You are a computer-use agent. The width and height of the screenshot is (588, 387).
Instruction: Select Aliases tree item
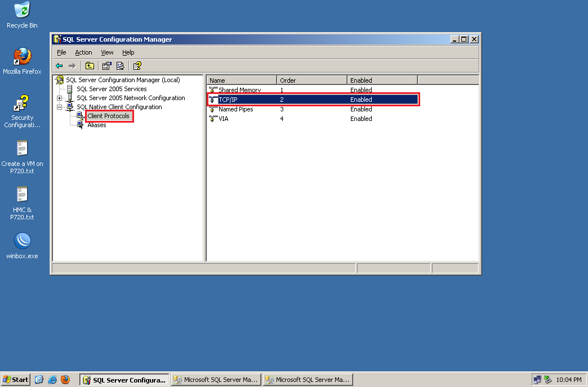pyautogui.click(x=97, y=125)
